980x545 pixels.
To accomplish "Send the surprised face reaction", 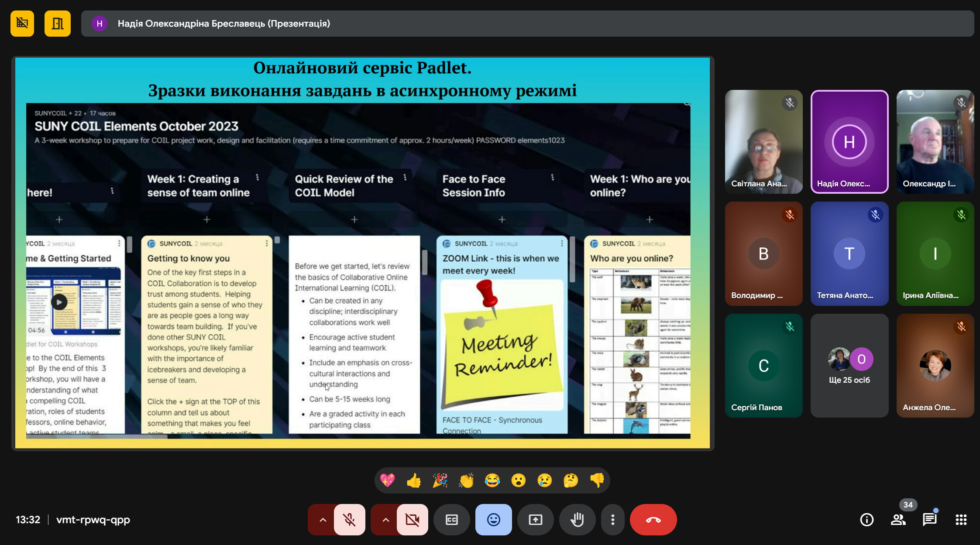I will (x=518, y=480).
